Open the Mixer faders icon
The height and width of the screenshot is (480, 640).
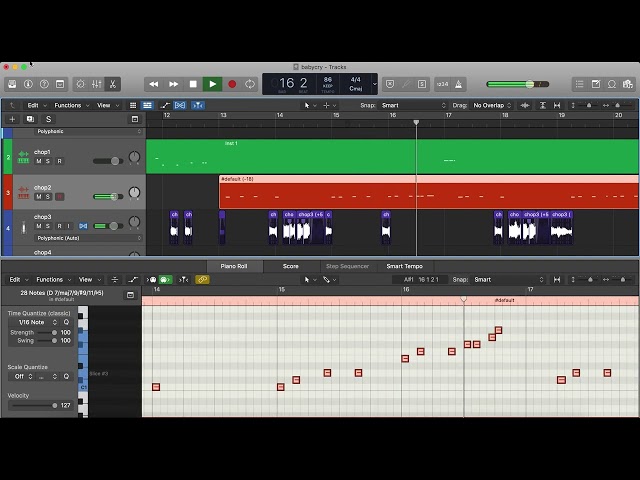96,84
